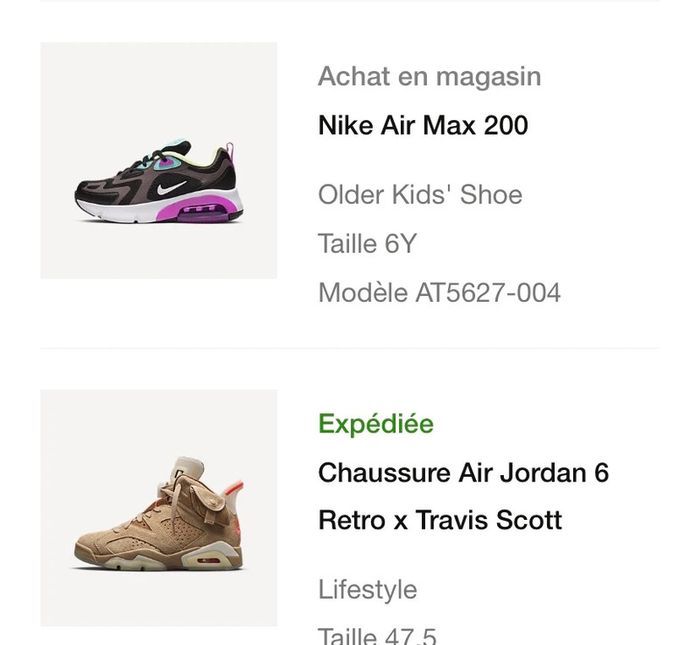
Task: Tap the "Nike Air Max 200" product title
Action: (423, 126)
